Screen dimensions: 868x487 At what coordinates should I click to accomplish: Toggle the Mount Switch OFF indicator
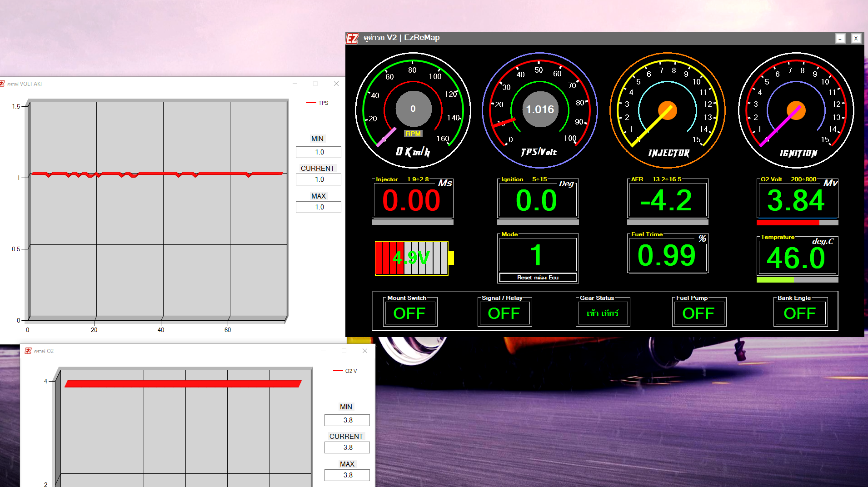point(409,313)
